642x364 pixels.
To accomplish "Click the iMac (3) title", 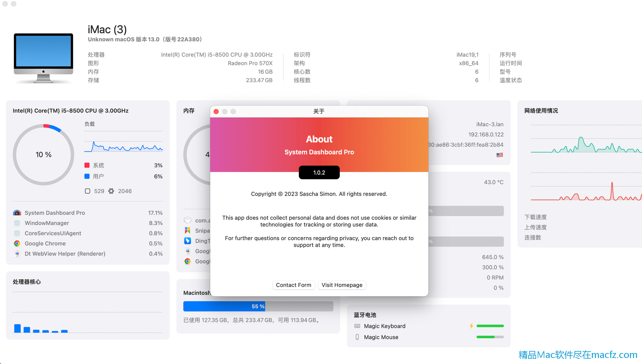I will click(107, 29).
